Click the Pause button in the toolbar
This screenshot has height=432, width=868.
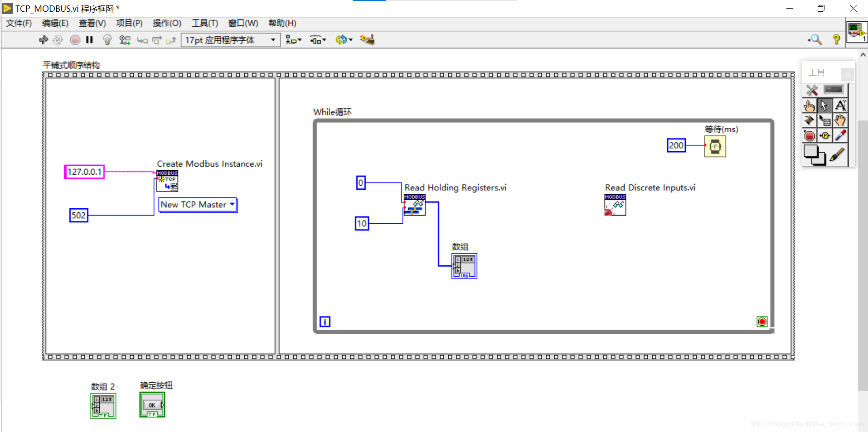click(x=89, y=40)
